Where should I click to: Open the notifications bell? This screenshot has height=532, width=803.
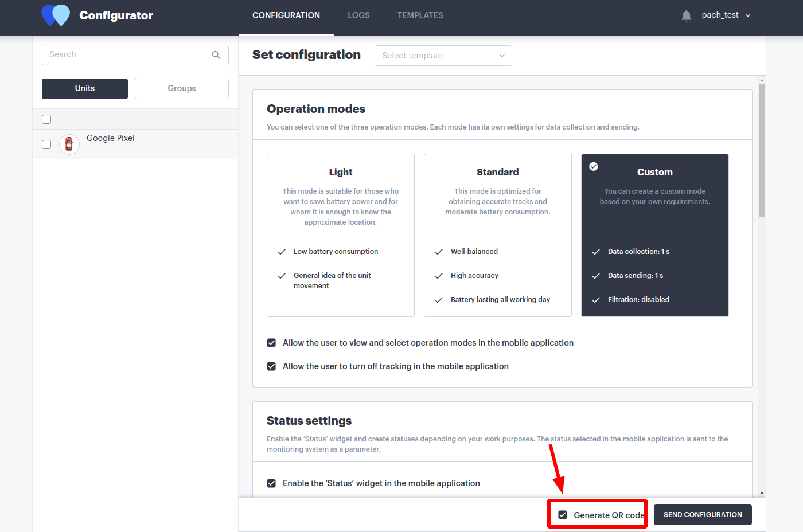(686, 15)
